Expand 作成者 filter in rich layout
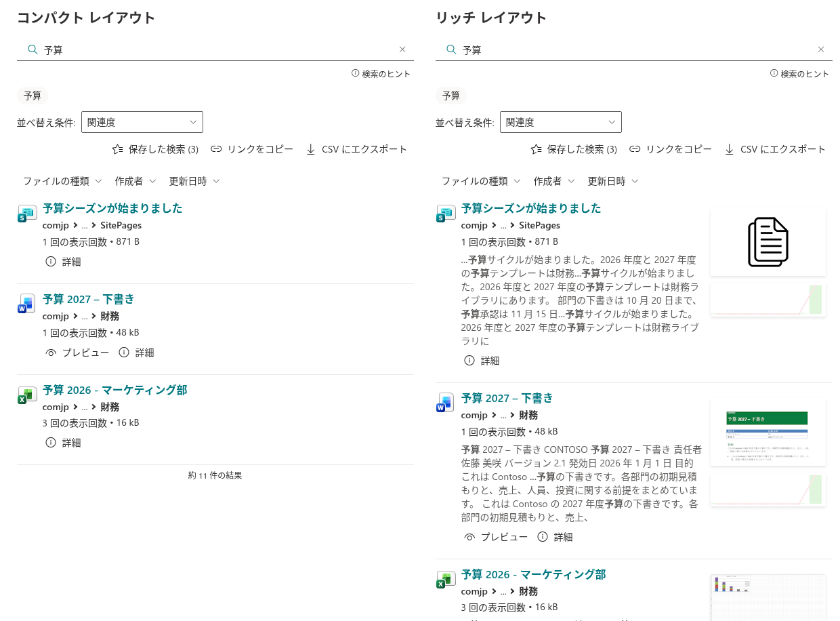840x621 pixels. pos(554,181)
